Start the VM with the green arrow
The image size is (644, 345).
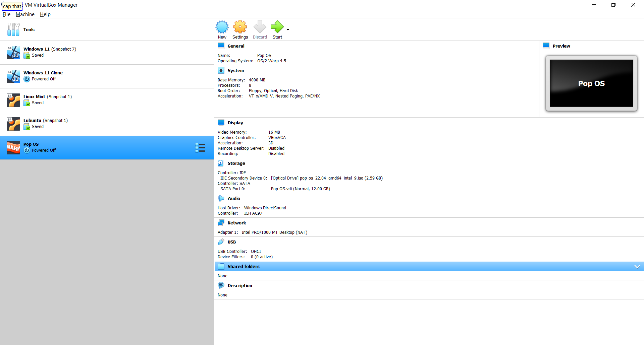coord(277,27)
